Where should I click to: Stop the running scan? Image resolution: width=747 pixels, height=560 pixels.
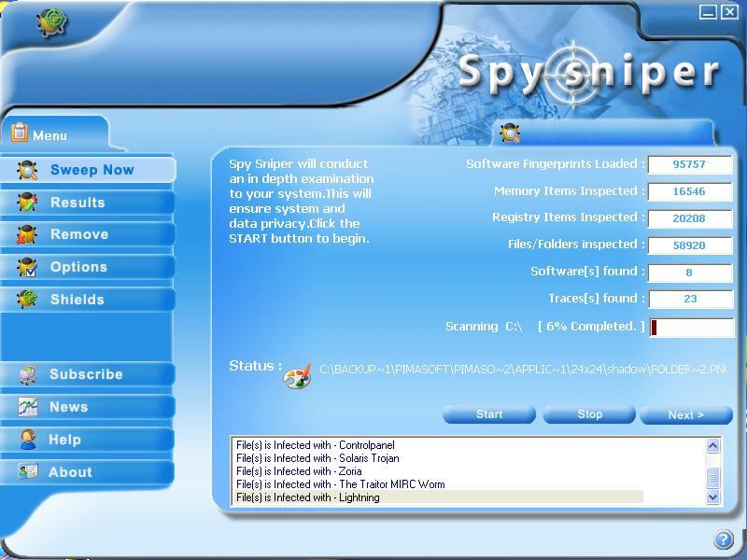[x=589, y=414]
